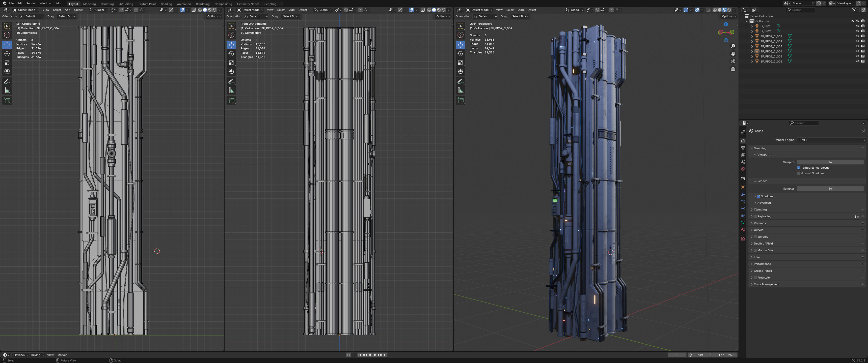Open the Render Engine dropdown

click(x=831, y=140)
